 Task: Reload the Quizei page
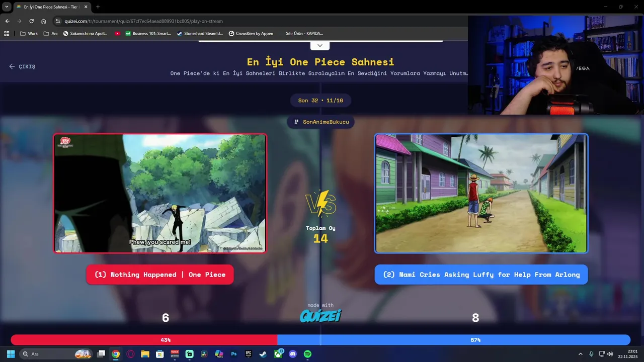pos(31,21)
